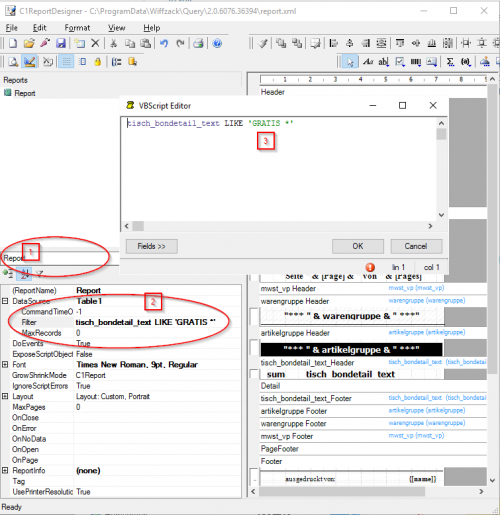Screen dimensions: 500x515
Task: Expand the Font property group
Action: pyautogui.click(x=5, y=364)
